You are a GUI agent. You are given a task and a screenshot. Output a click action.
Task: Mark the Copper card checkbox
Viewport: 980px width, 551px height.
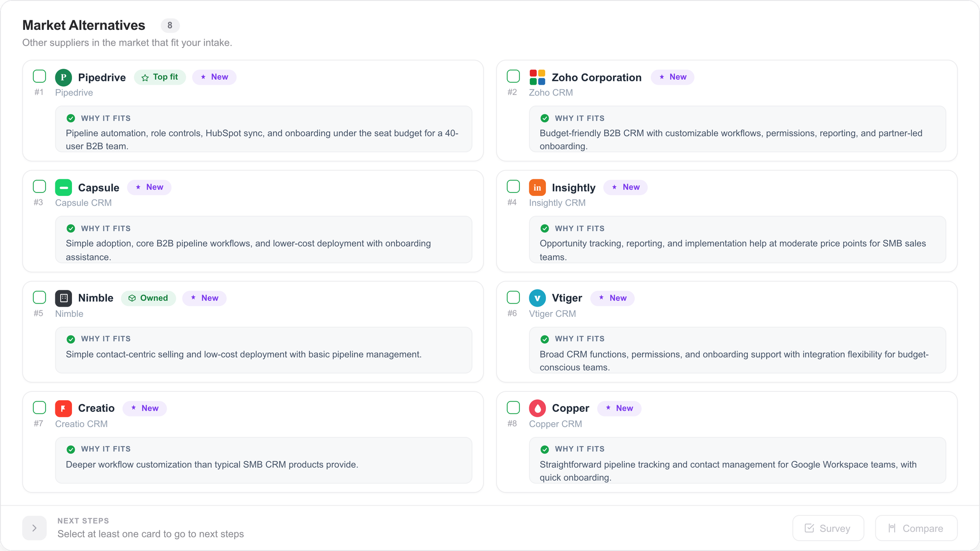pos(513,407)
